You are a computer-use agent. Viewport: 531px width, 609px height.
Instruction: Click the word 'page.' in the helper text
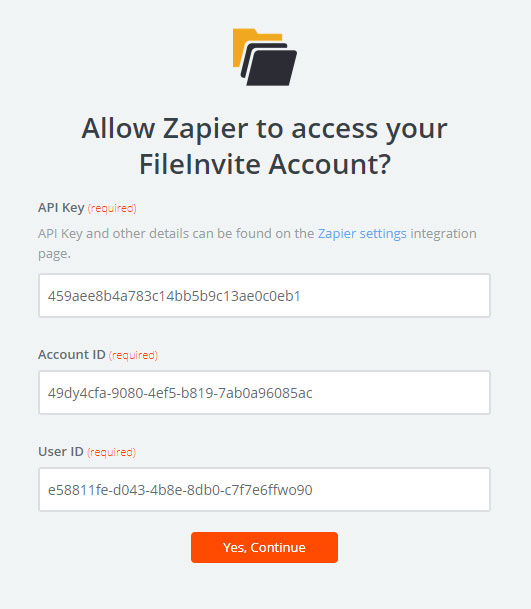pos(54,254)
